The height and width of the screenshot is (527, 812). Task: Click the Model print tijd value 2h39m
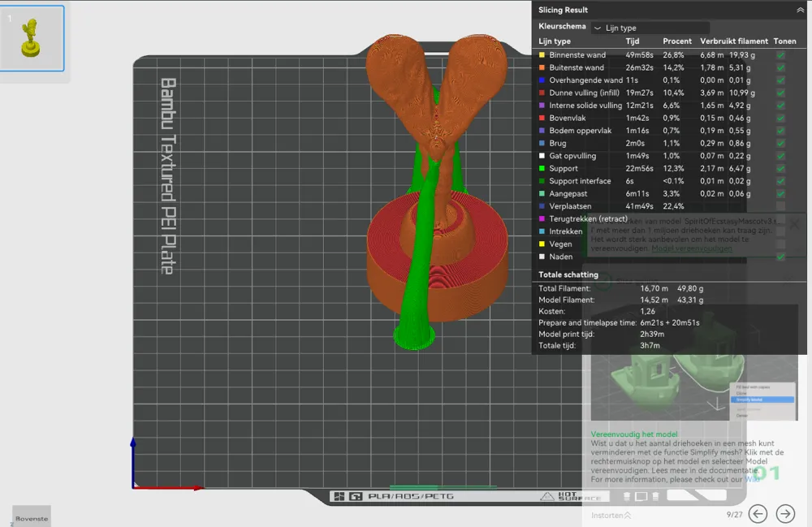652,334
